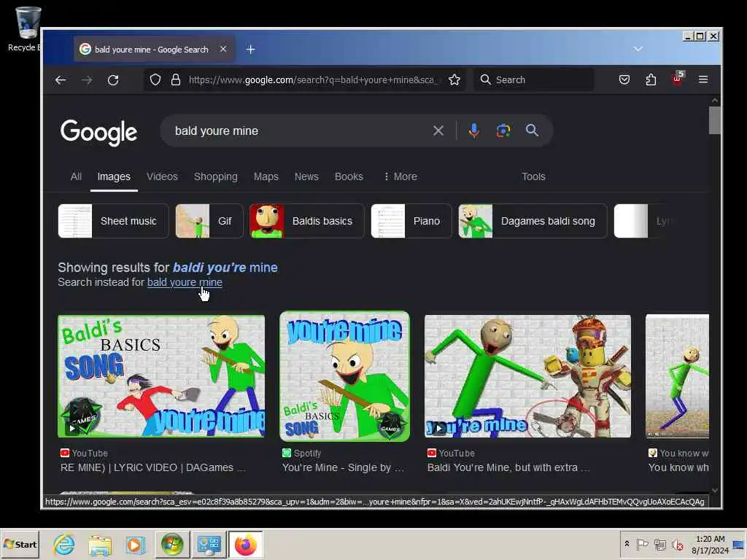The height and width of the screenshot is (560, 747).
Task: Focus the URL address bar
Action: pyautogui.click(x=312, y=79)
